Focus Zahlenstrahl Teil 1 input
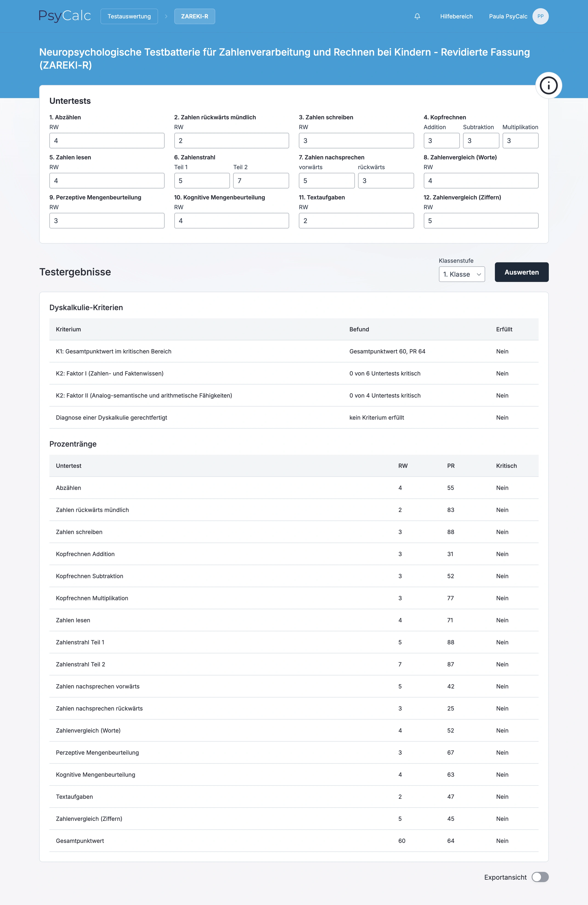This screenshot has height=905, width=588. pos(202,181)
